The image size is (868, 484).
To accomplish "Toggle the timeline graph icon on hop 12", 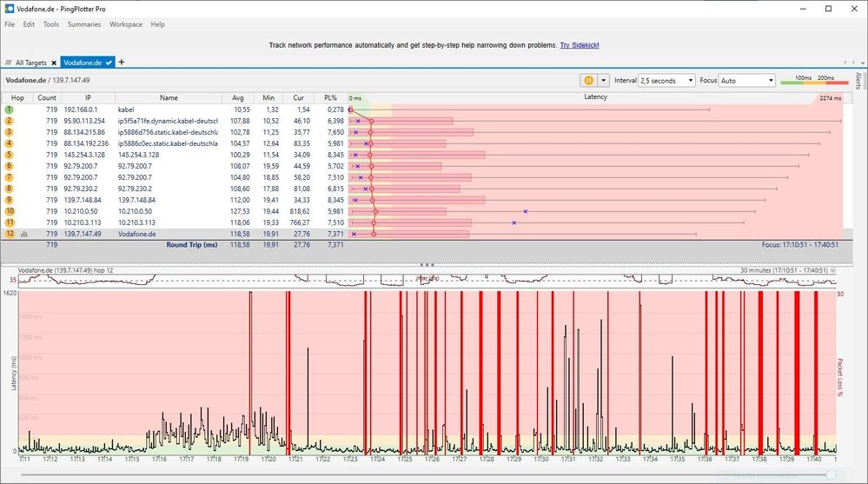I will coord(23,235).
